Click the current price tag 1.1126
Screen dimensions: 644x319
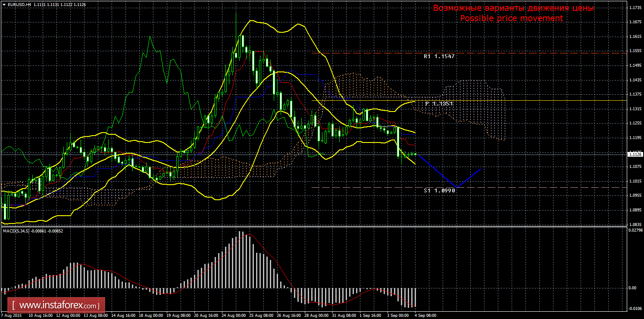point(635,154)
